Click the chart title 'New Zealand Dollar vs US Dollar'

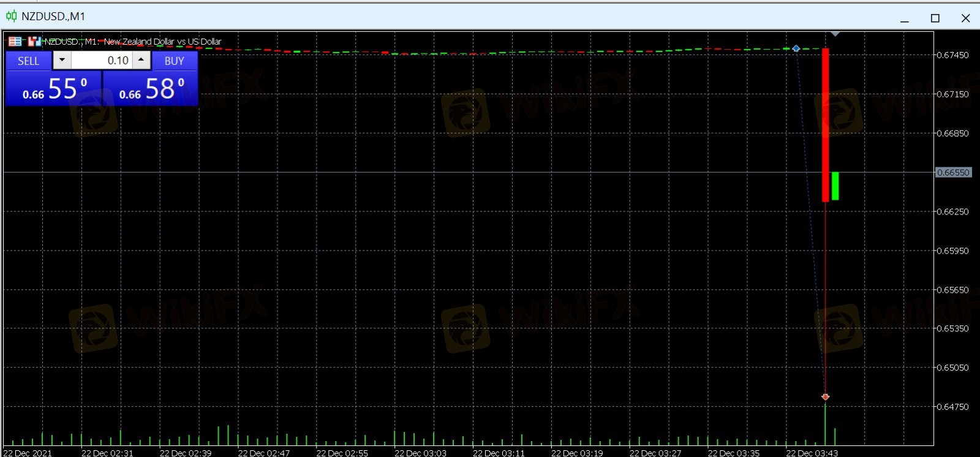(x=162, y=42)
